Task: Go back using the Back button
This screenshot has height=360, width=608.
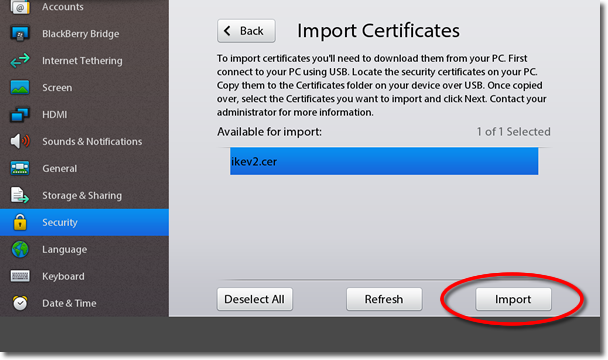Action: (x=246, y=31)
